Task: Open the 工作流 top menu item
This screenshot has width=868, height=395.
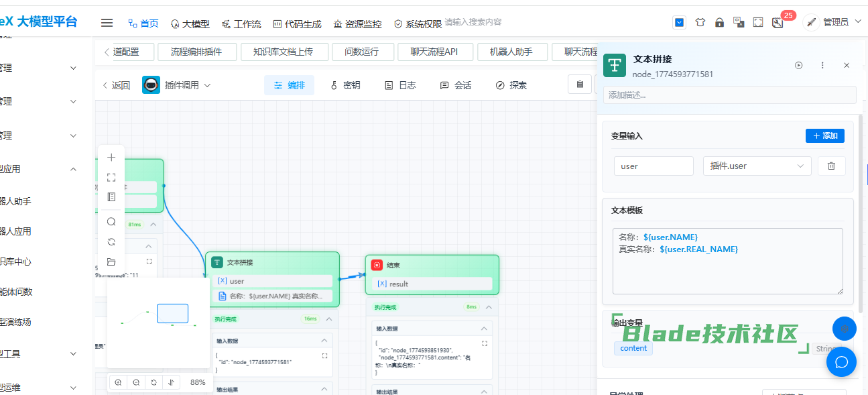Action: (x=241, y=24)
